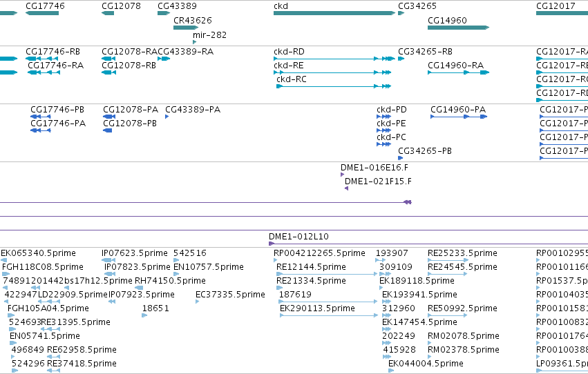
Task: Select transcript CG17746-RB label
Action: tap(53, 52)
